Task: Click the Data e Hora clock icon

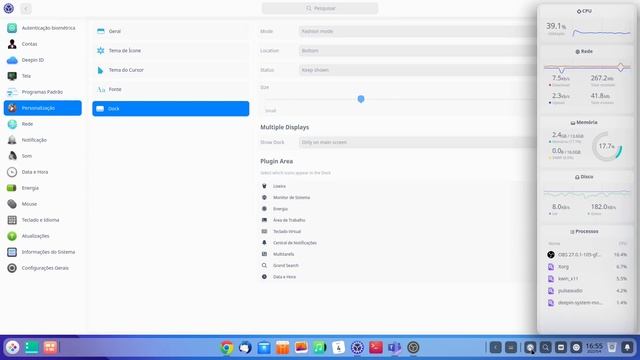Action: pos(12,172)
